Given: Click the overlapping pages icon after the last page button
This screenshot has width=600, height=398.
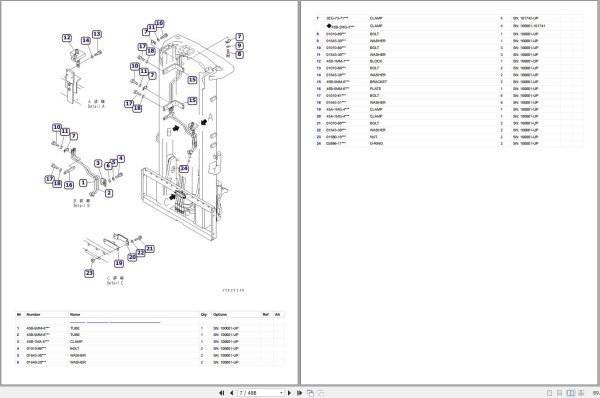Looking at the screenshot, I should point(310,393).
